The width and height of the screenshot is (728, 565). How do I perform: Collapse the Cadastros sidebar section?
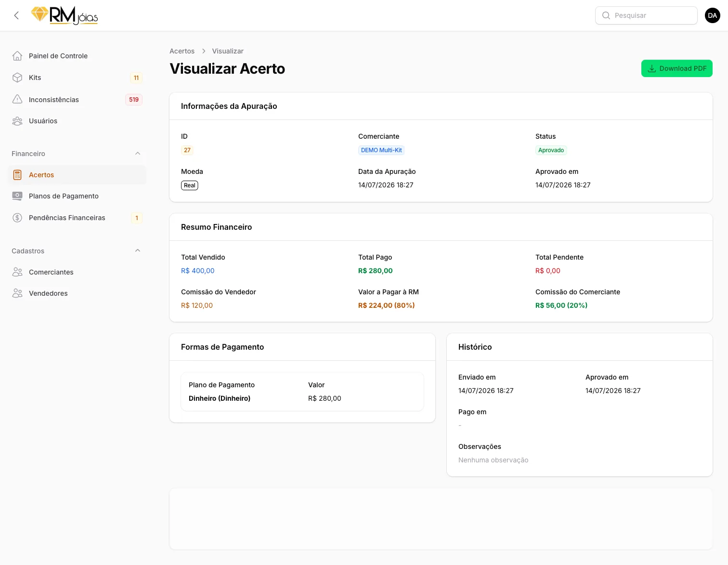click(138, 251)
